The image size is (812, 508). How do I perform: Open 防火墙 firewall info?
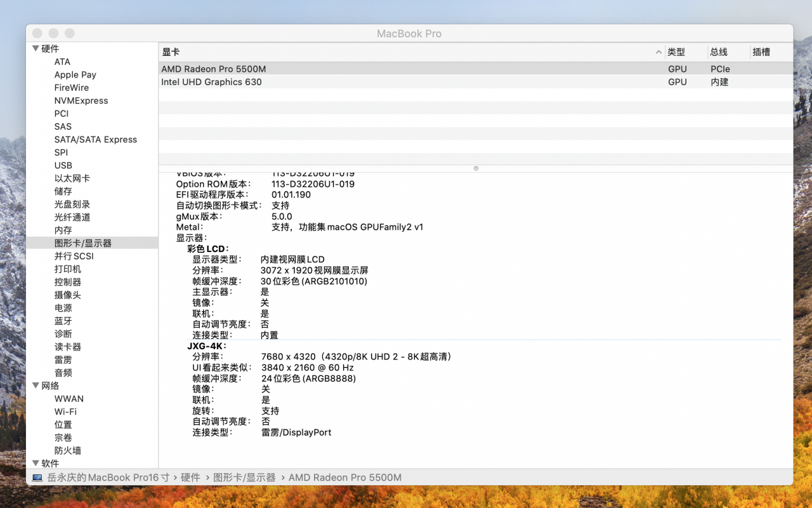(x=68, y=450)
